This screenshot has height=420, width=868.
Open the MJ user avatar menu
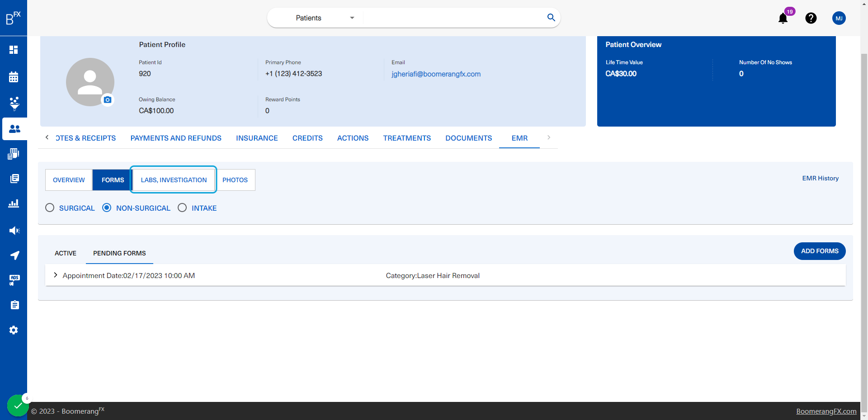tap(839, 18)
